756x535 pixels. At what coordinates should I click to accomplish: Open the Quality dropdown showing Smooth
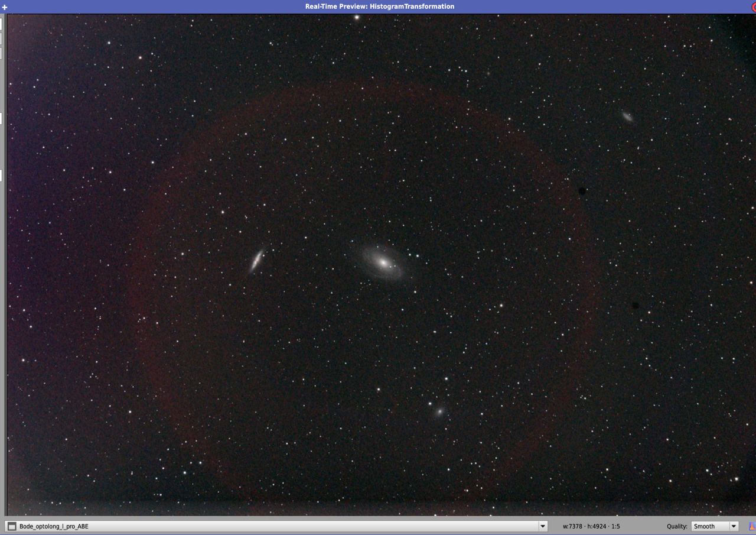click(715, 526)
